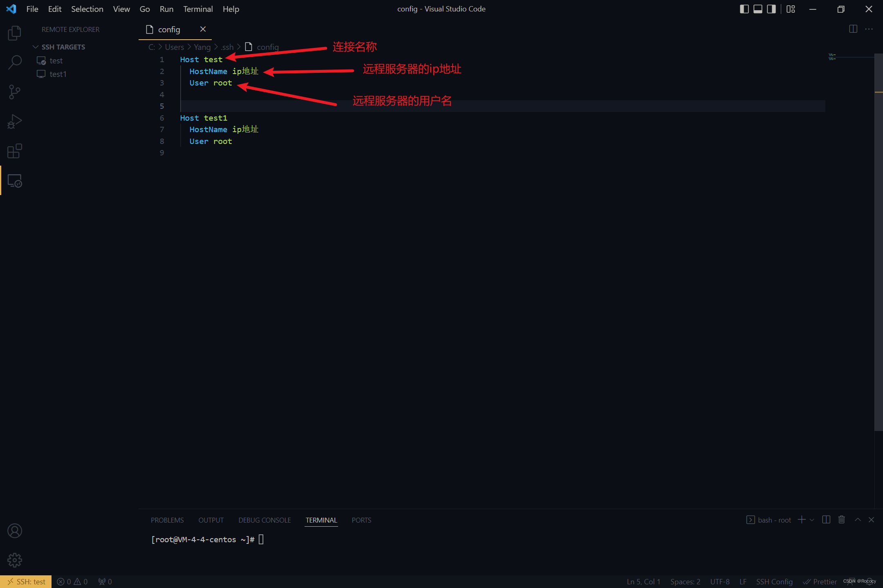The width and height of the screenshot is (883, 588).
Task: Toggle the primary side bar layout icon
Action: [x=744, y=9]
